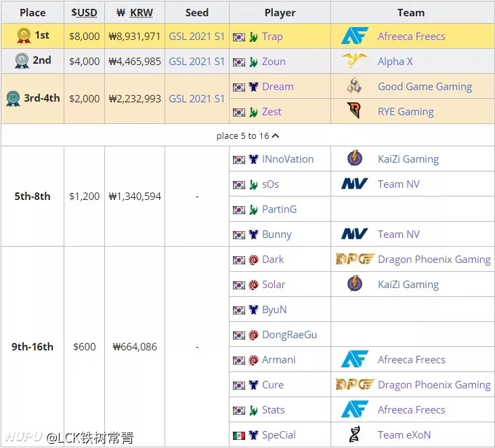
Task: Click Dragon Phoenix Gaming logo in Cure's row
Action: (355, 384)
